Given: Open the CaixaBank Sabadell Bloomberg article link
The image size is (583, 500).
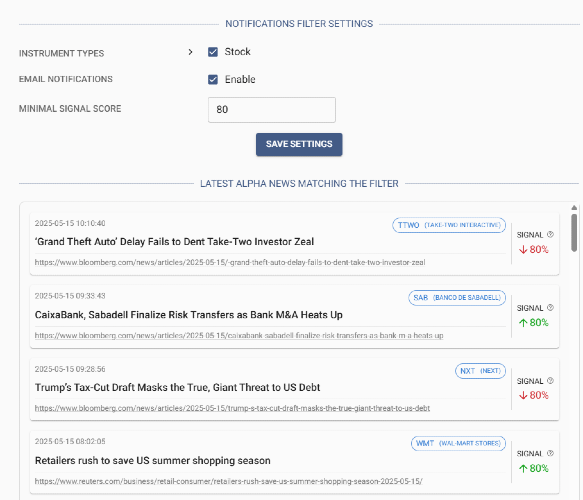Looking at the screenshot, I should point(239,335).
